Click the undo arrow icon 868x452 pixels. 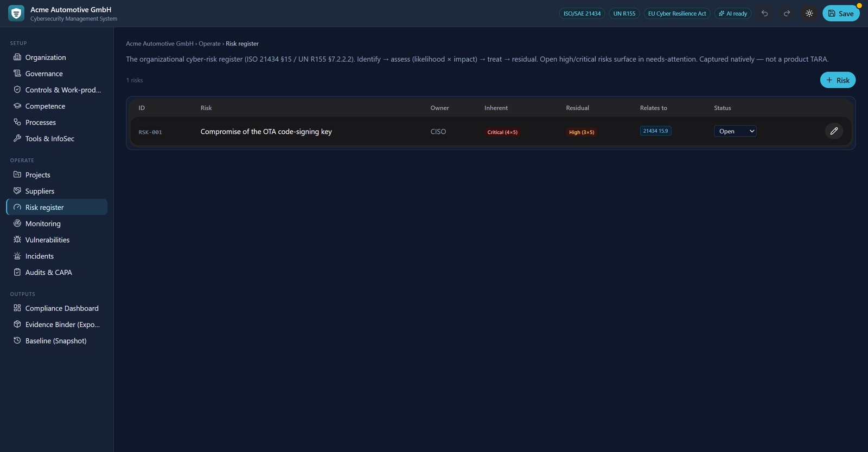765,14
